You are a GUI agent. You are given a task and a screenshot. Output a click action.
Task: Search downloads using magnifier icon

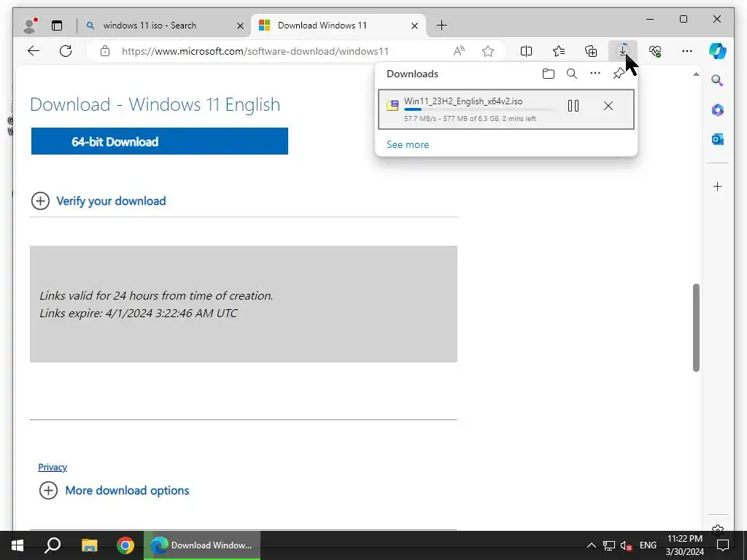(x=572, y=74)
